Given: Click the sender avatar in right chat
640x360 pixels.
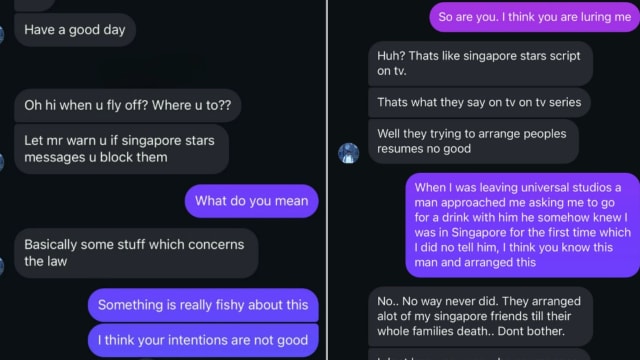Looking at the screenshot, I should [x=349, y=153].
